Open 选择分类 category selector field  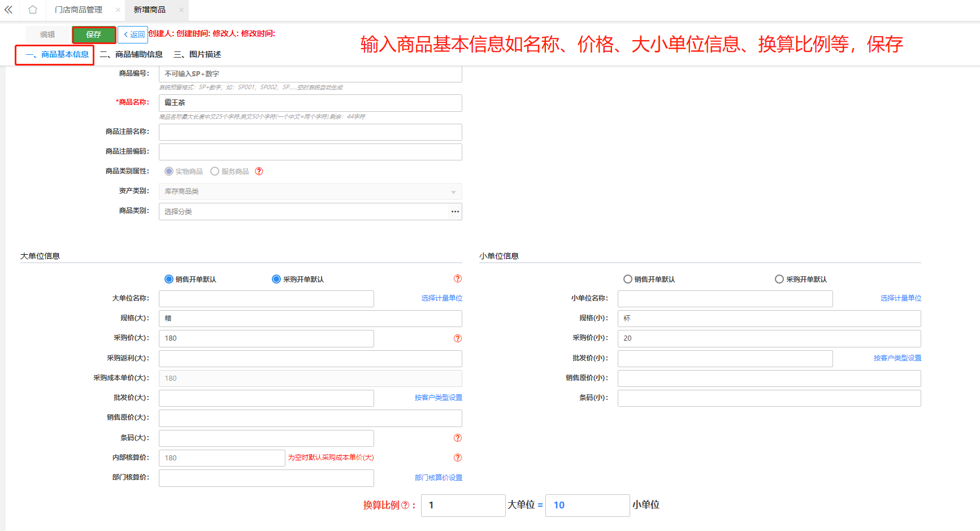[x=303, y=211]
